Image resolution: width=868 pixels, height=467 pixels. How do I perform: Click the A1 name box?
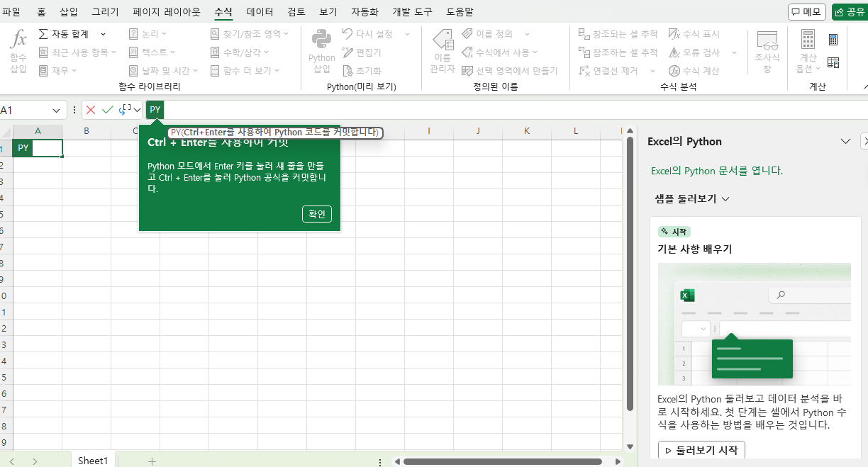coord(25,111)
